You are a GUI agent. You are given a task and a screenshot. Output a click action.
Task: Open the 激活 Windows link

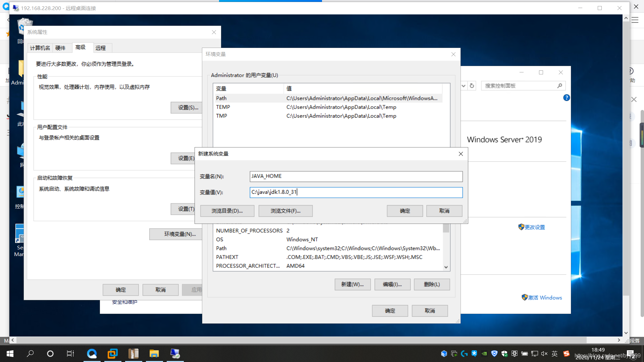tap(545, 298)
